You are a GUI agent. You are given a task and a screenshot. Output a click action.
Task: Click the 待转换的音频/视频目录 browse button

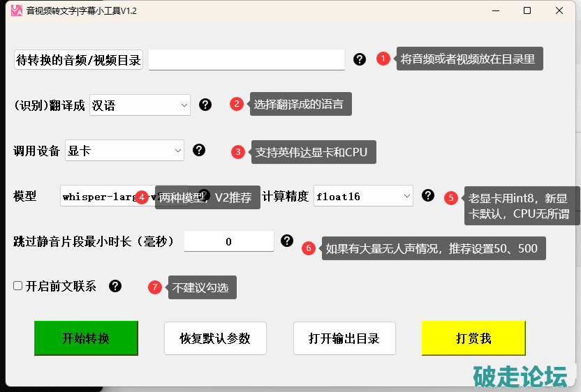coord(78,60)
